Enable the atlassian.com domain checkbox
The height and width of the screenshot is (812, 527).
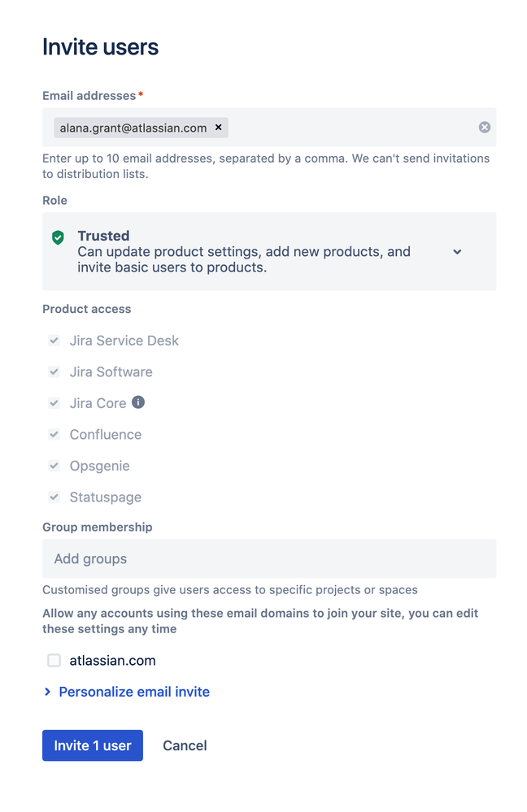(54, 661)
